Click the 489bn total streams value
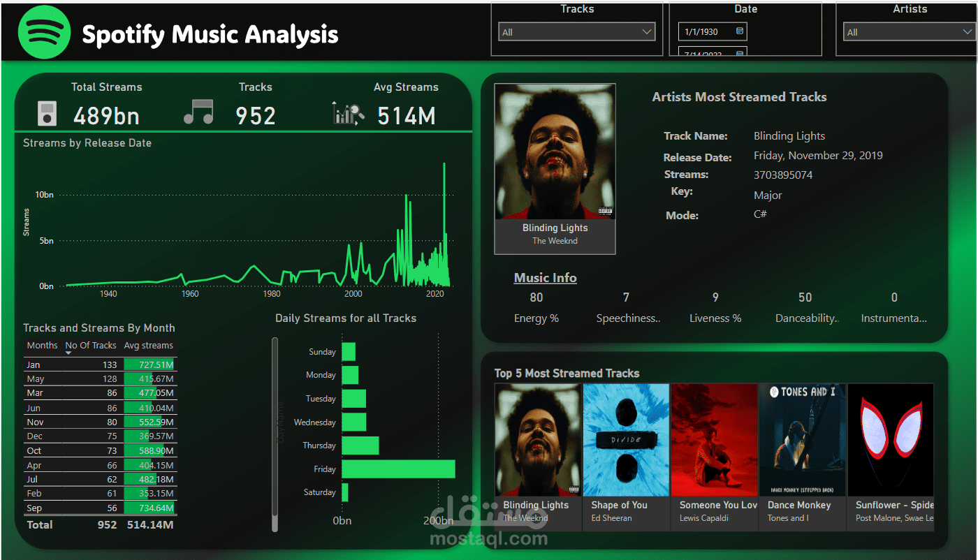 (x=106, y=116)
